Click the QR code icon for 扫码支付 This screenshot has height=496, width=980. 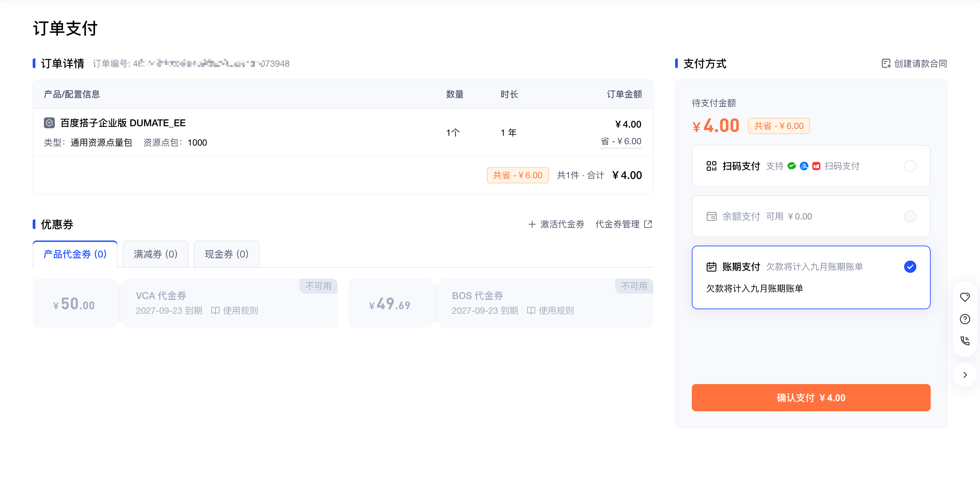[711, 166]
